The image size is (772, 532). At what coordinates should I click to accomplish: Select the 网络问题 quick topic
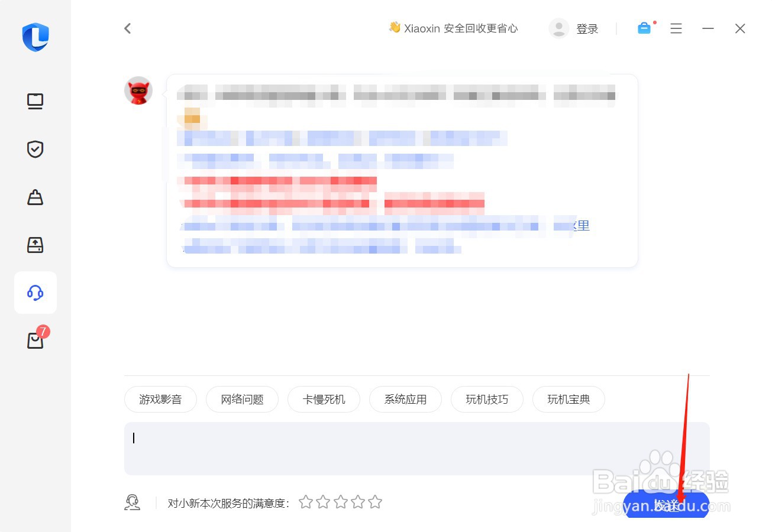242,399
